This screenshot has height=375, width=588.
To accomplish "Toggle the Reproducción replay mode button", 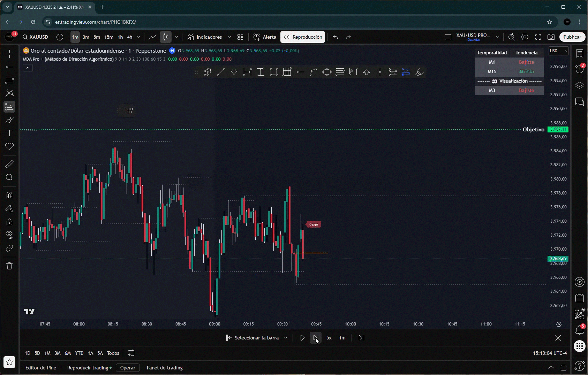I will pyautogui.click(x=303, y=37).
